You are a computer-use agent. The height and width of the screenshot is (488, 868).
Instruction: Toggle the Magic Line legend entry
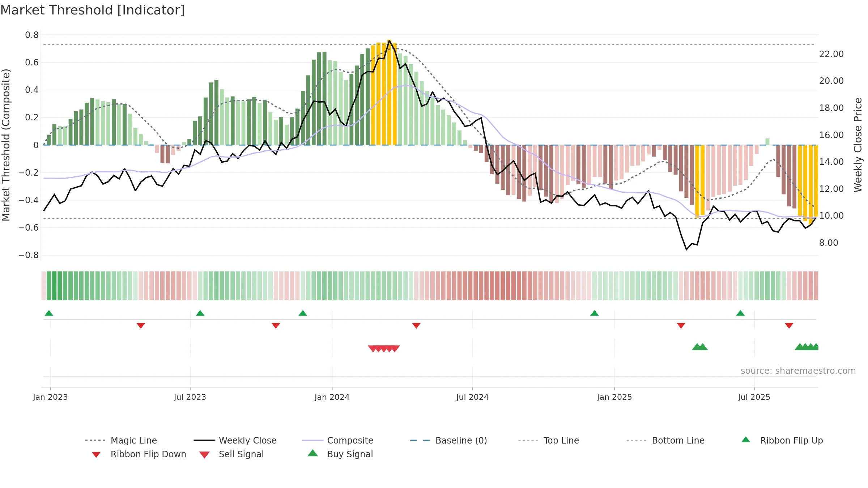pyautogui.click(x=121, y=440)
